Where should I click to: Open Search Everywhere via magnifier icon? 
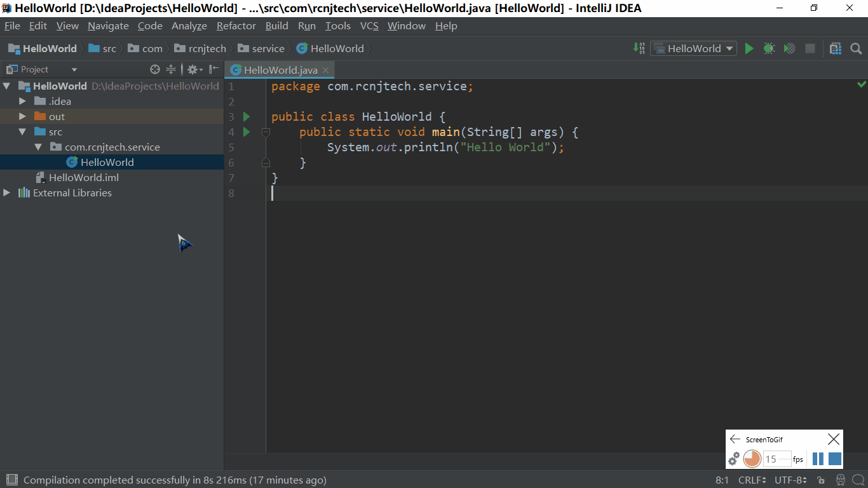click(856, 48)
